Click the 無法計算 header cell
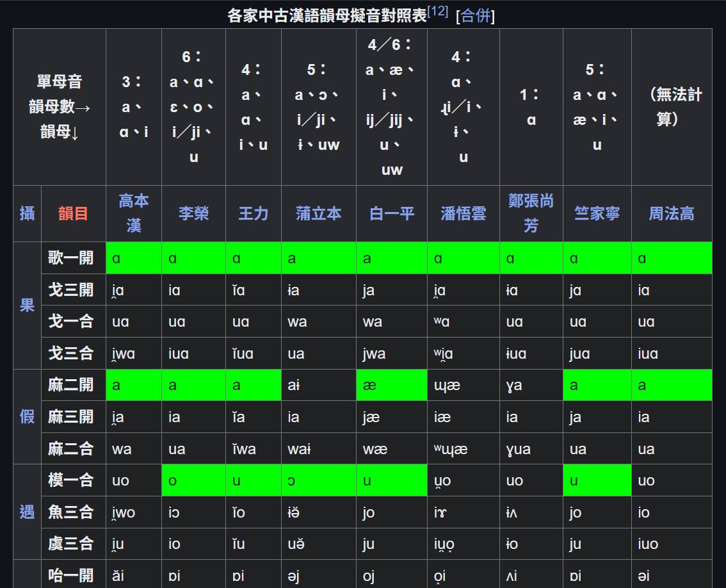 click(671, 106)
